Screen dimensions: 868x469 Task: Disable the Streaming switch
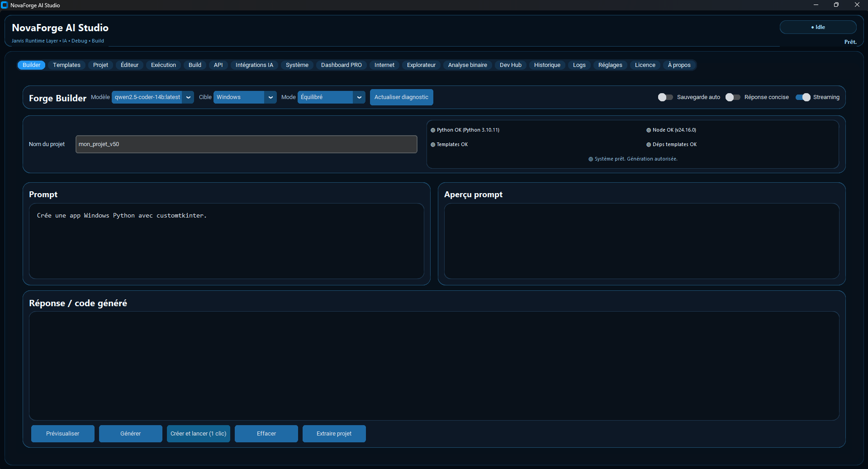point(803,97)
